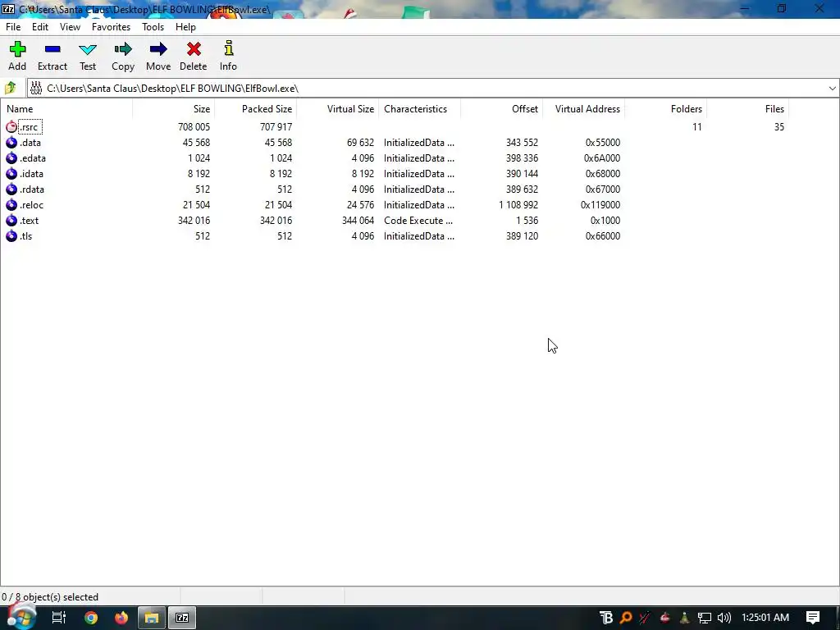Sort by Files column header
This screenshot has height=630, width=840.
point(747,109)
